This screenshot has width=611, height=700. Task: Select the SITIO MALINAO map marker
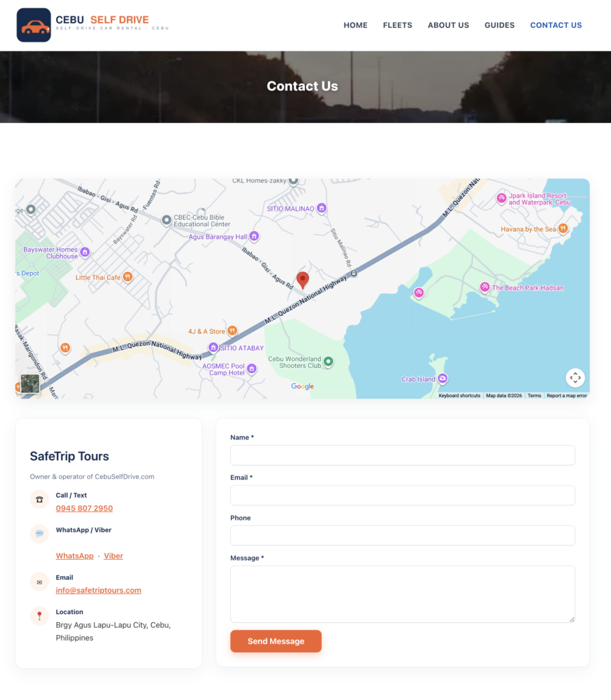tap(321, 208)
